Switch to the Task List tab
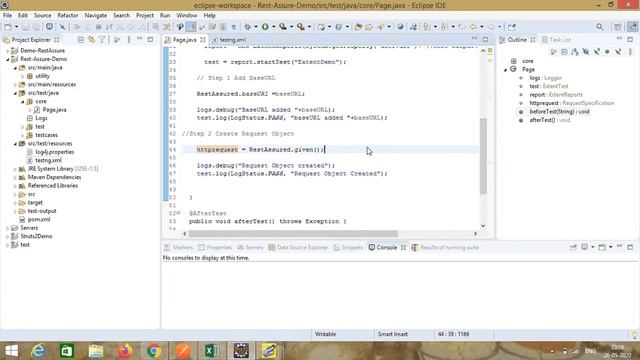The image size is (640, 360). coord(556,40)
